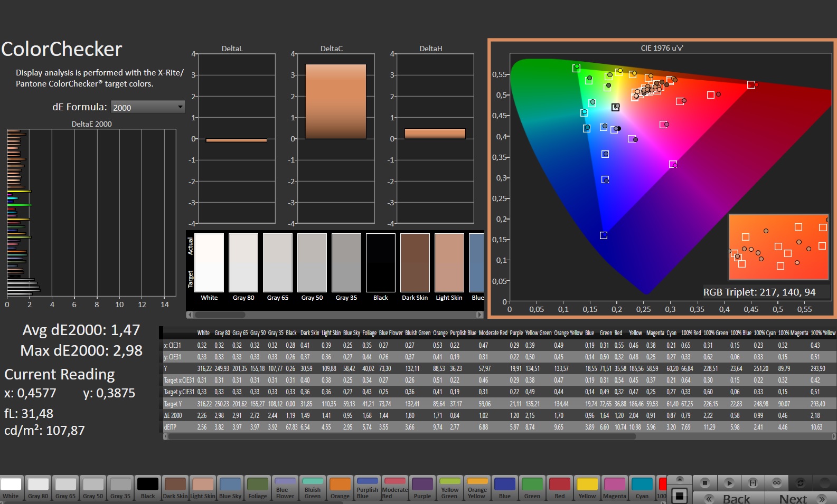Click the refresh arrows icon
Viewport: 837px width, 504px height.
pyautogui.click(x=801, y=483)
